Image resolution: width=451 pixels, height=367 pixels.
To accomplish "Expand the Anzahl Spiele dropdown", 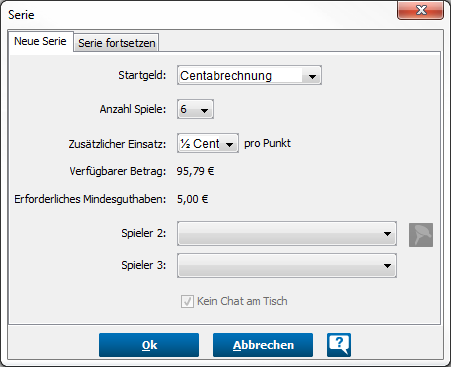I will pyautogui.click(x=195, y=109).
